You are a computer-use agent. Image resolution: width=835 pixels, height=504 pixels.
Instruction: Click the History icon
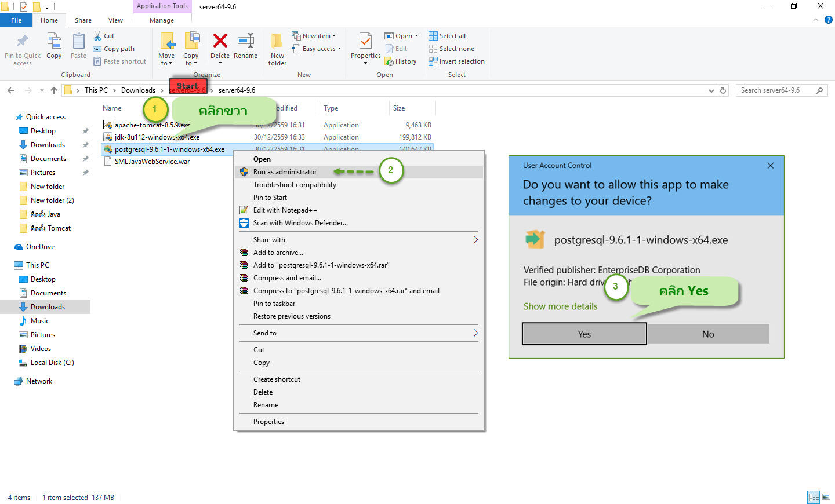pos(401,61)
